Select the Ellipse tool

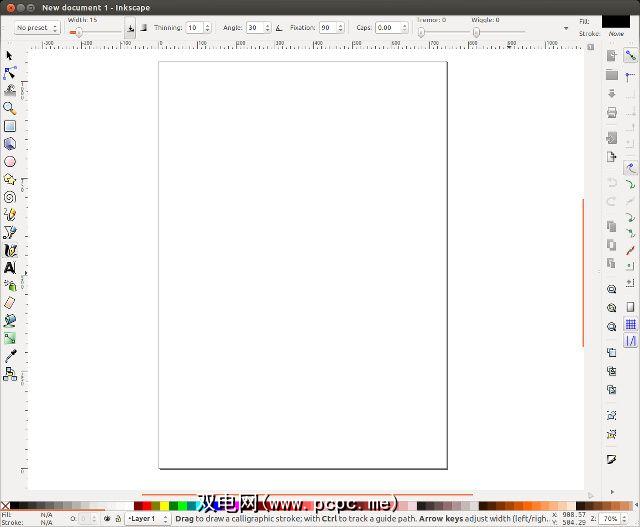[10, 161]
